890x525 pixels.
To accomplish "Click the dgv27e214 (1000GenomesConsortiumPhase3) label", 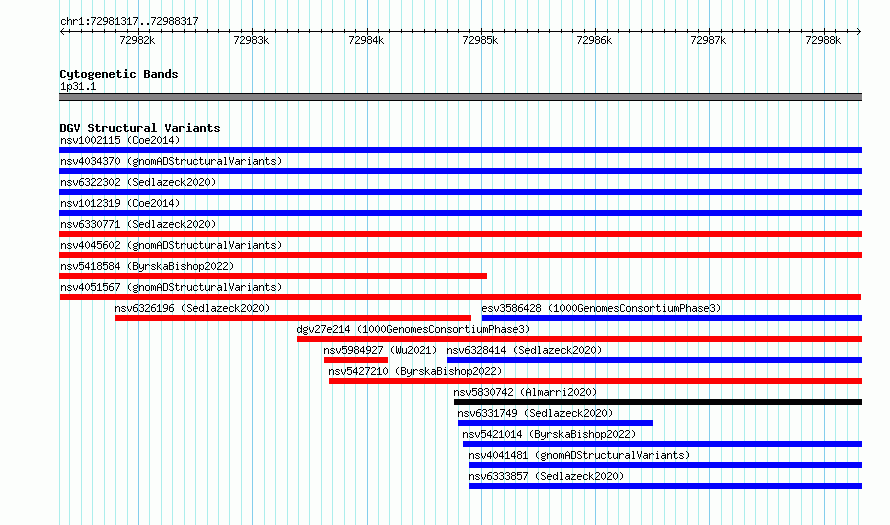I will pyautogui.click(x=413, y=329).
